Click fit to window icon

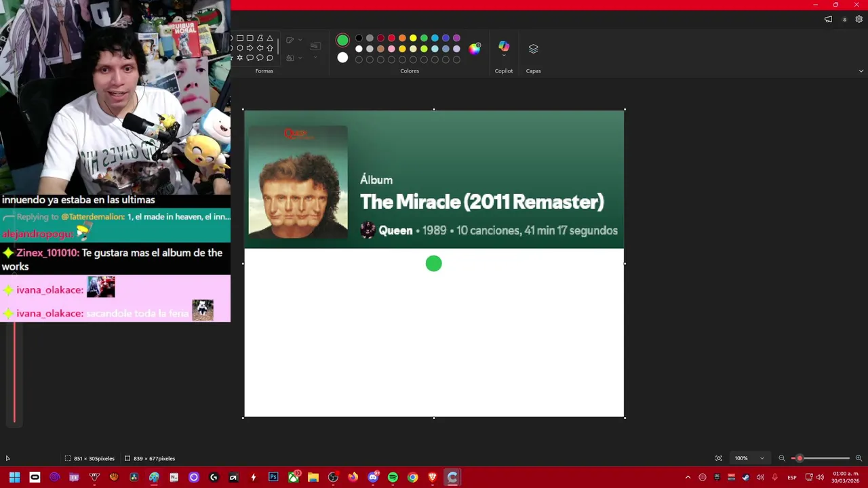click(719, 458)
